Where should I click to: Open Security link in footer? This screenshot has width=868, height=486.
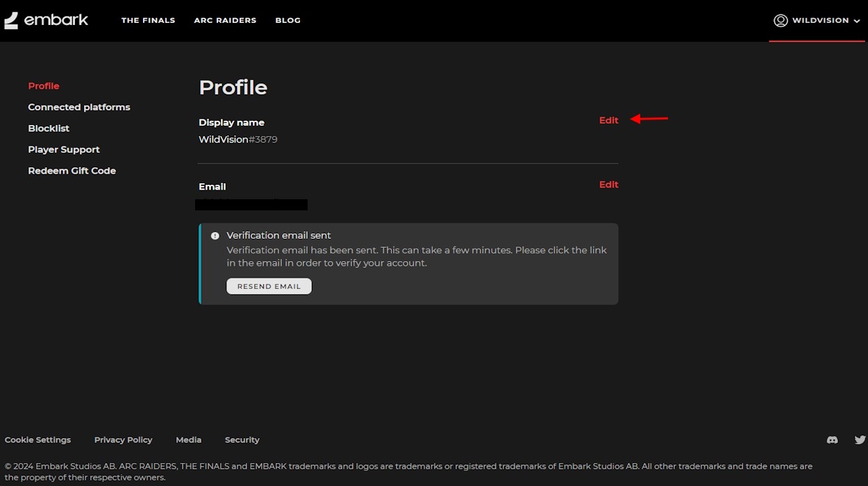pos(242,439)
